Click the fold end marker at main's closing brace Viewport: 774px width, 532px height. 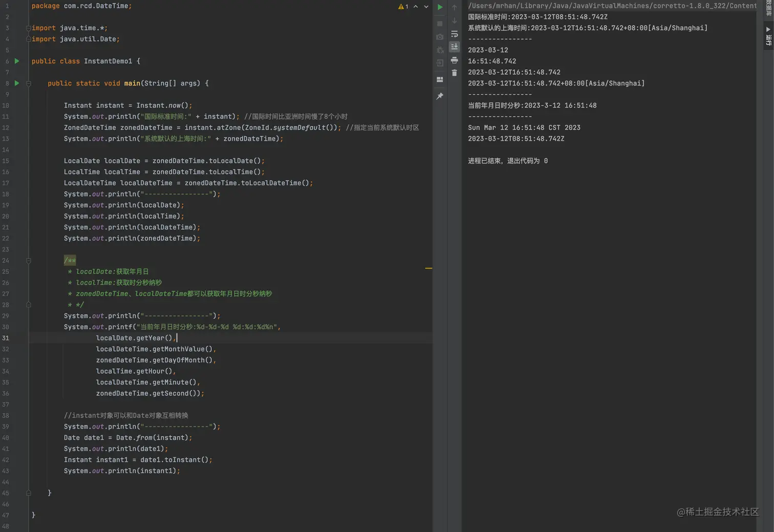pos(29,493)
